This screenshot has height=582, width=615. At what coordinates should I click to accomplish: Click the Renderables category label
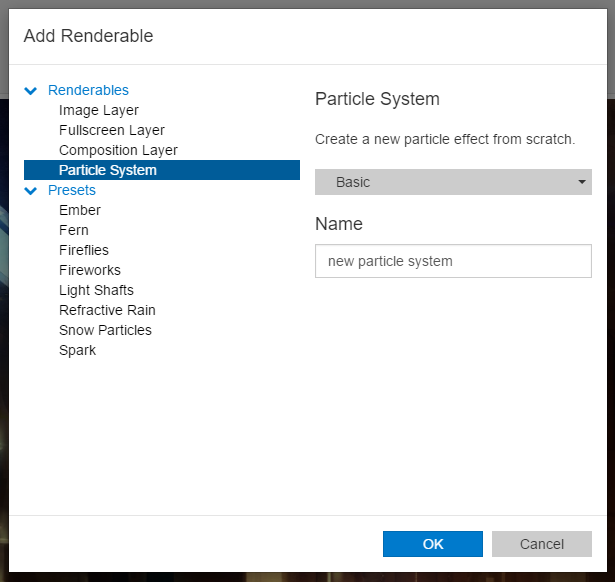(88, 90)
